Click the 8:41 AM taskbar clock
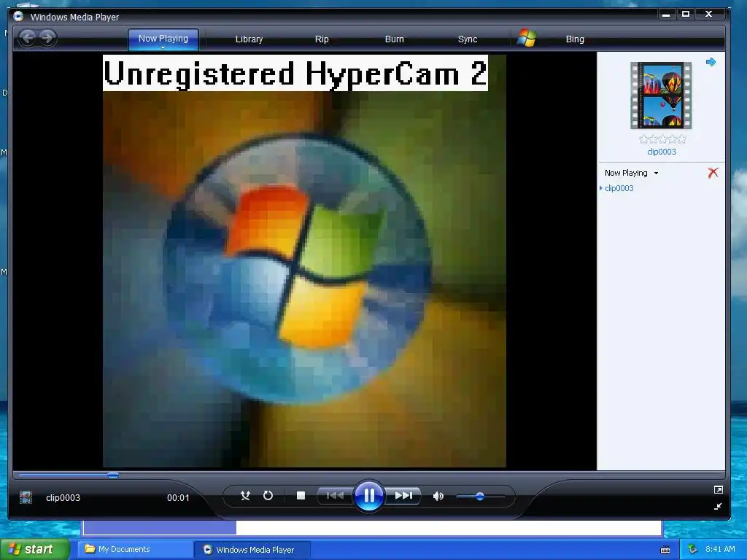The image size is (747, 560). tap(720, 549)
